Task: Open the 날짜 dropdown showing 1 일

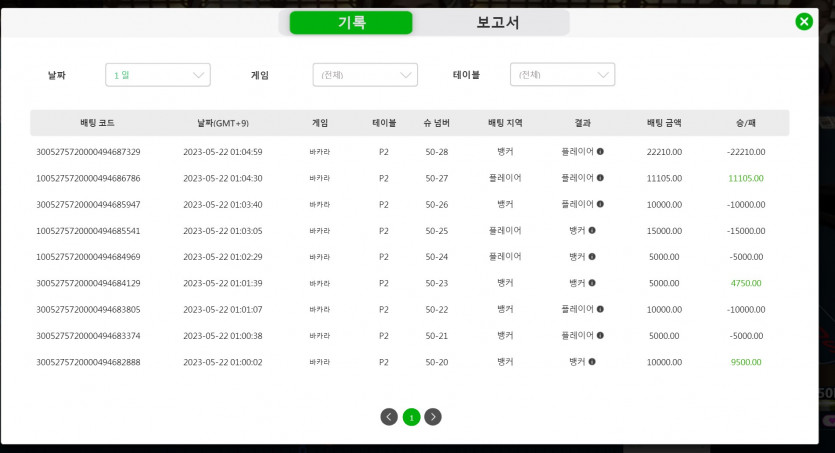Action: point(158,75)
